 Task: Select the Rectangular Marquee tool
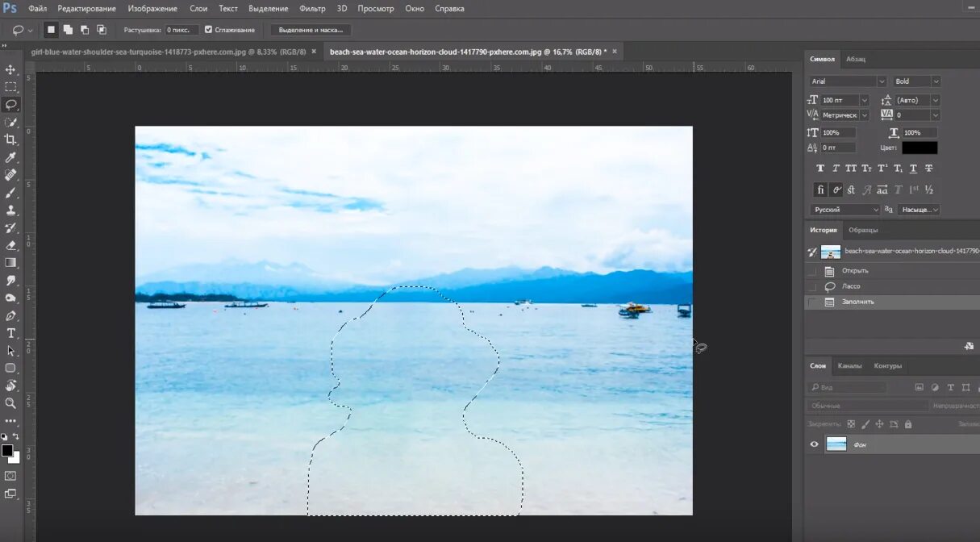coord(10,87)
